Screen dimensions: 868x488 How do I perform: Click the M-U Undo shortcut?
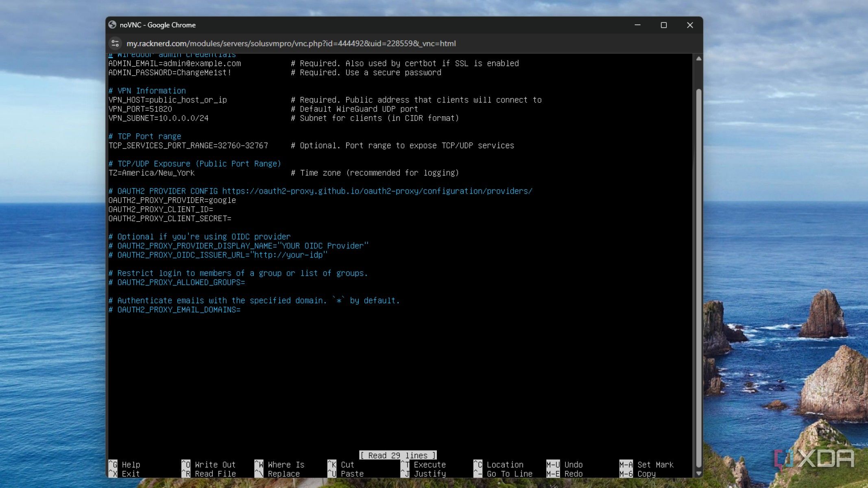565,464
